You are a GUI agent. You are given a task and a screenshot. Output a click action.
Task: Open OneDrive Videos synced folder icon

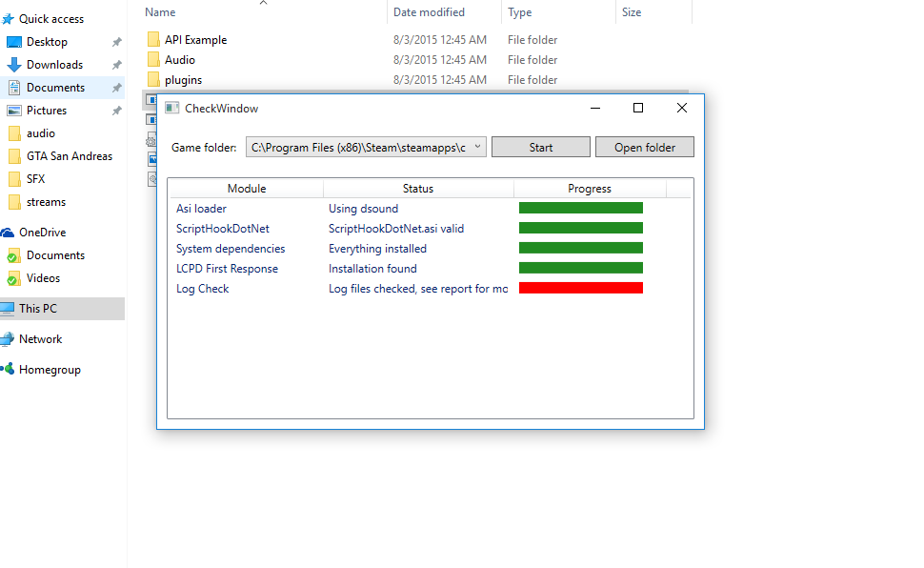(13, 279)
